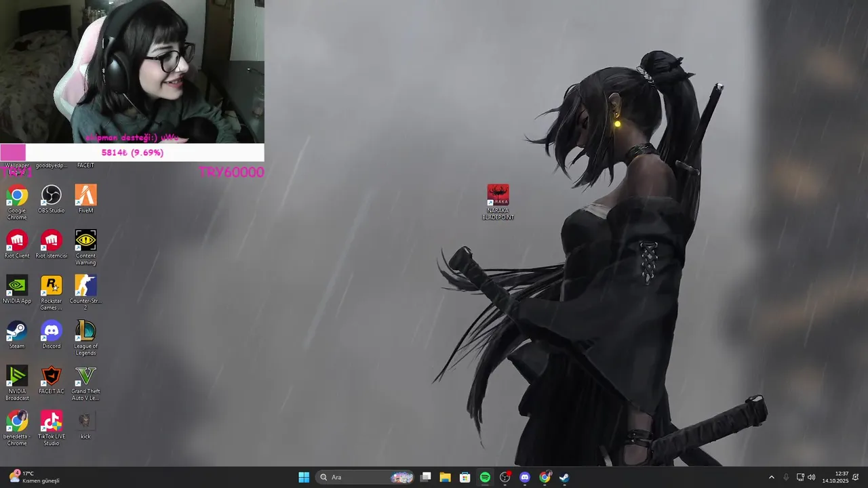The image size is (868, 488).
Task: Open the Grand Theft Auto V shortcut
Action: tap(85, 383)
